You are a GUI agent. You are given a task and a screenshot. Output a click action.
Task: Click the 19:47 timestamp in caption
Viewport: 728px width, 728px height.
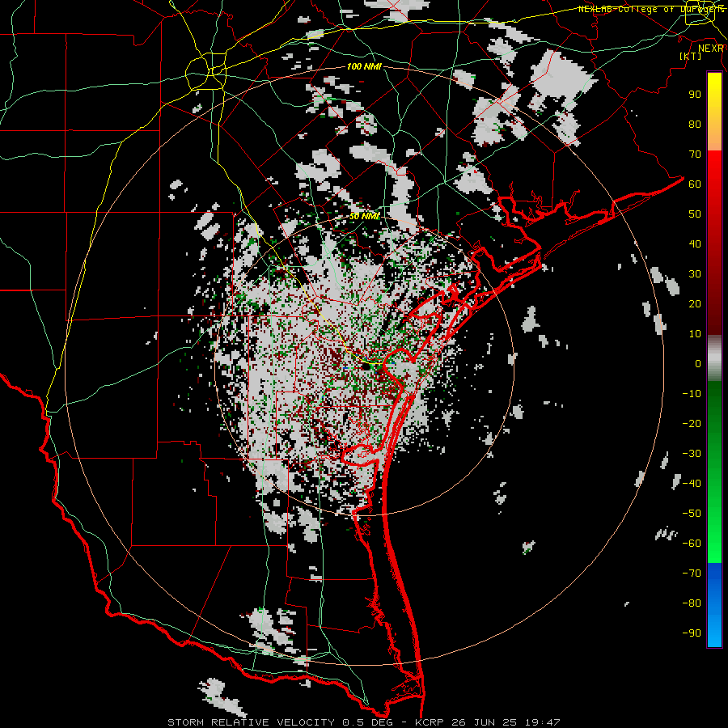(x=542, y=722)
